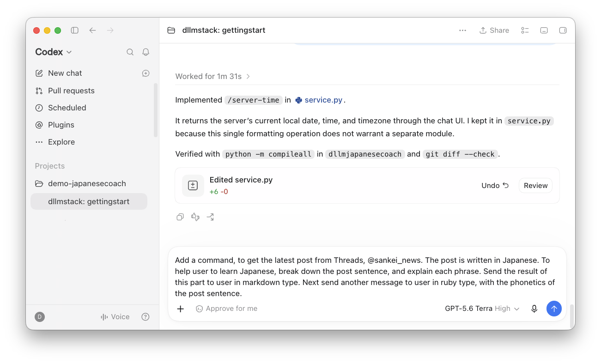This screenshot has height=364, width=601.
Task: Expand the Codex dropdown
Action: coord(54,52)
